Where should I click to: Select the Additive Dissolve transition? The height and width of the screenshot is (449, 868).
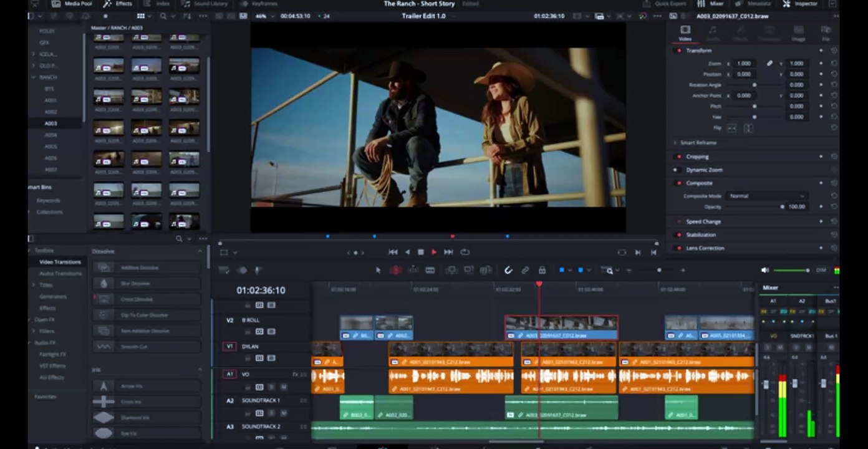click(x=147, y=268)
